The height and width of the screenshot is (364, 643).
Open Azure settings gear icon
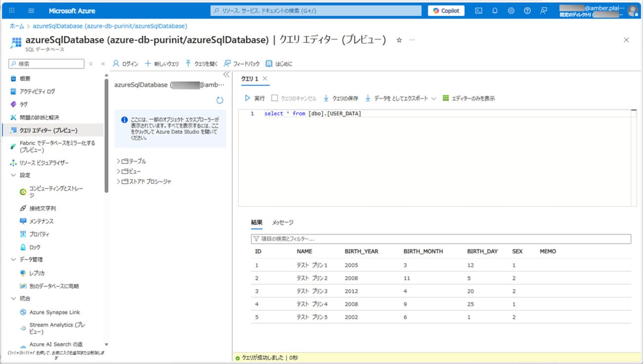(x=511, y=11)
